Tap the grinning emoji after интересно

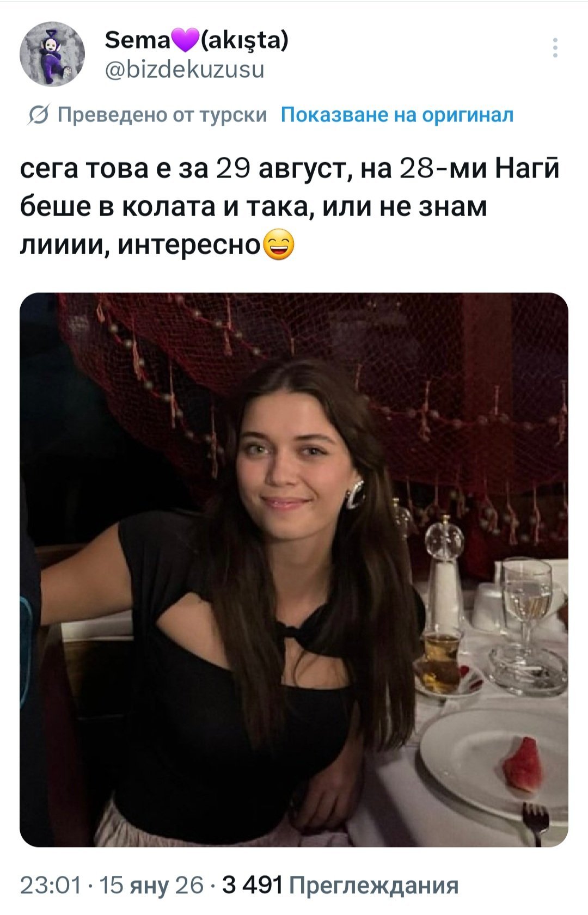click(278, 245)
